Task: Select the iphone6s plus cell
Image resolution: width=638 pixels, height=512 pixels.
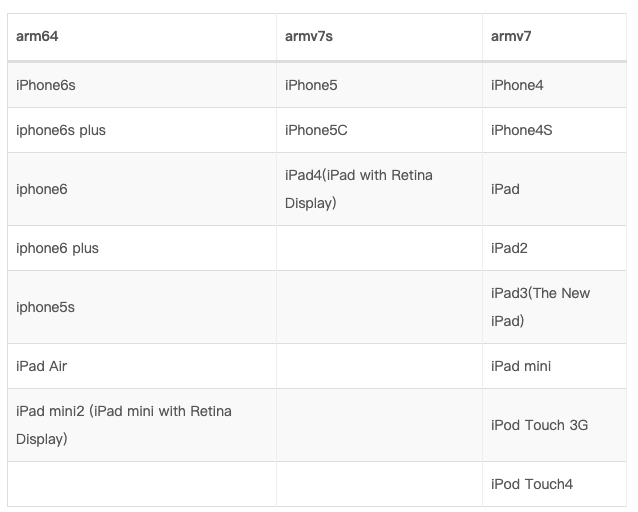Action: click(142, 130)
